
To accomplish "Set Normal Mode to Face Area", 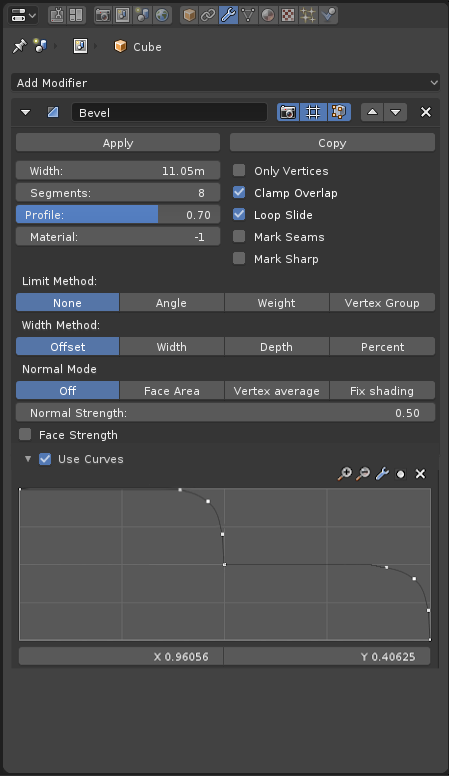I will coord(172,390).
